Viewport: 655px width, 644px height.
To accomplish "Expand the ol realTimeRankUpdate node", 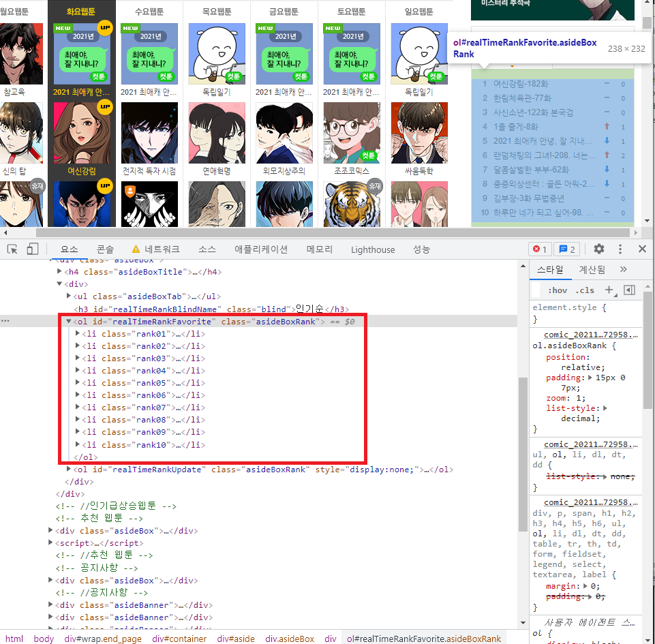I will [69, 469].
